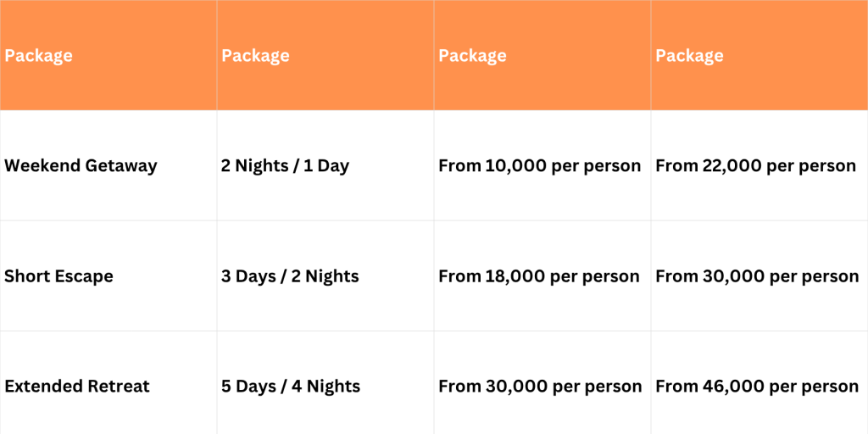Screen dimensions: 868x434
Task: Select the Short Escape package cell
Action: click(x=58, y=276)
